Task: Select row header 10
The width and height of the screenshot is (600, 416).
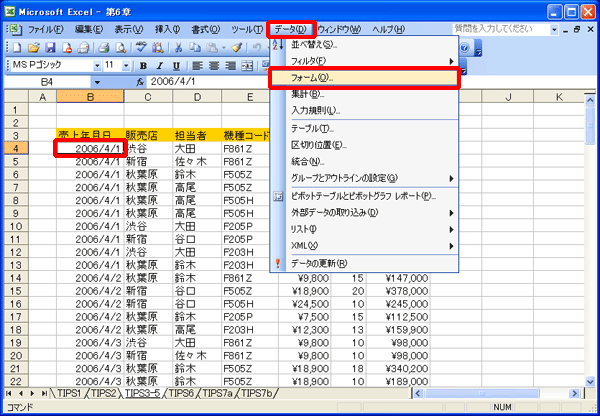Action: pyautogui.click(x=16, y=227)
